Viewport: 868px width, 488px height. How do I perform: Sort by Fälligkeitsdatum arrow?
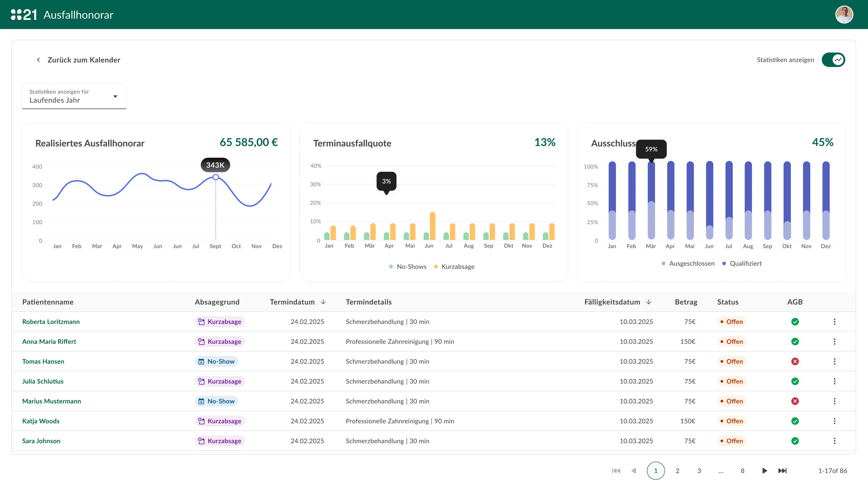point(649,302)
